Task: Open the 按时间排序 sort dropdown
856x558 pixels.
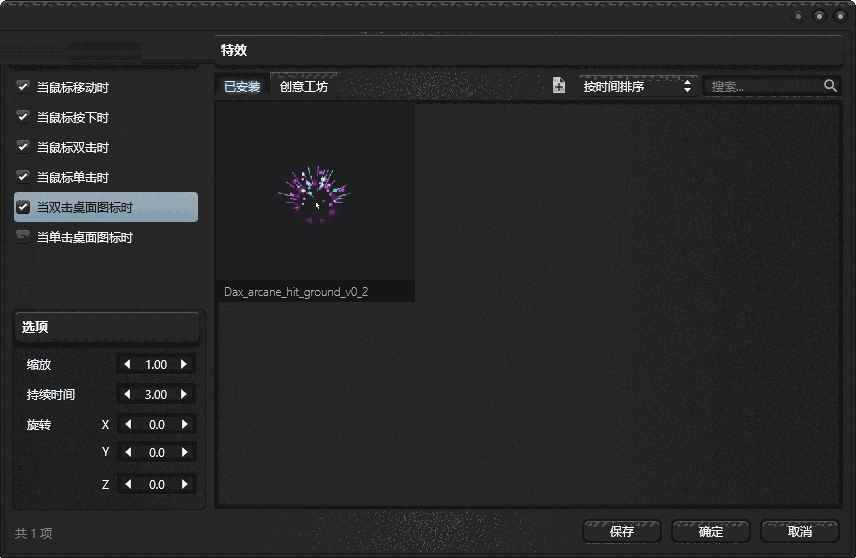Action: (x=638, y=86)
